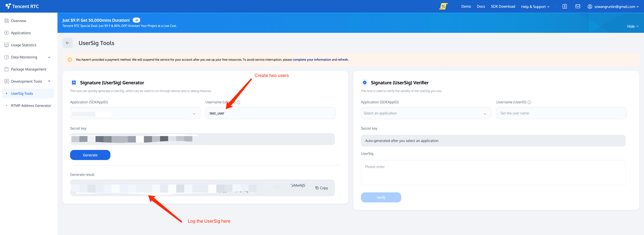644x235 pixels.
Task: Copy the generated UserSig result
Action: pyautogui.click(x=322, y=188)
